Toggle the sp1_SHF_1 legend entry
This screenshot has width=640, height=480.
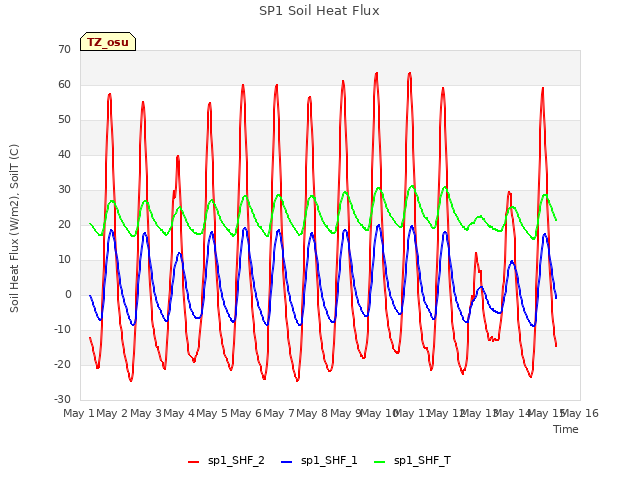pyautogui.click(x=319, y=461)
